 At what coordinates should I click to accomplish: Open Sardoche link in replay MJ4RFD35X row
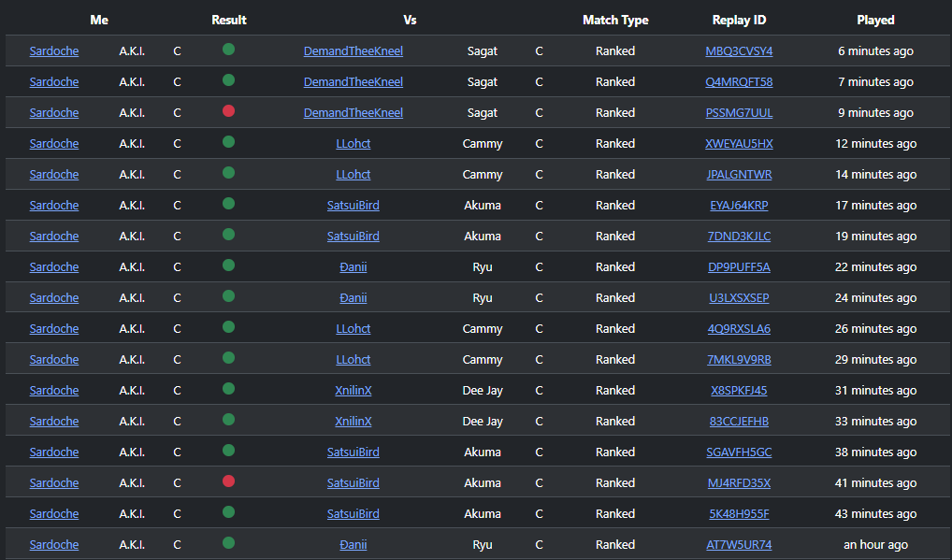point(54,483)
